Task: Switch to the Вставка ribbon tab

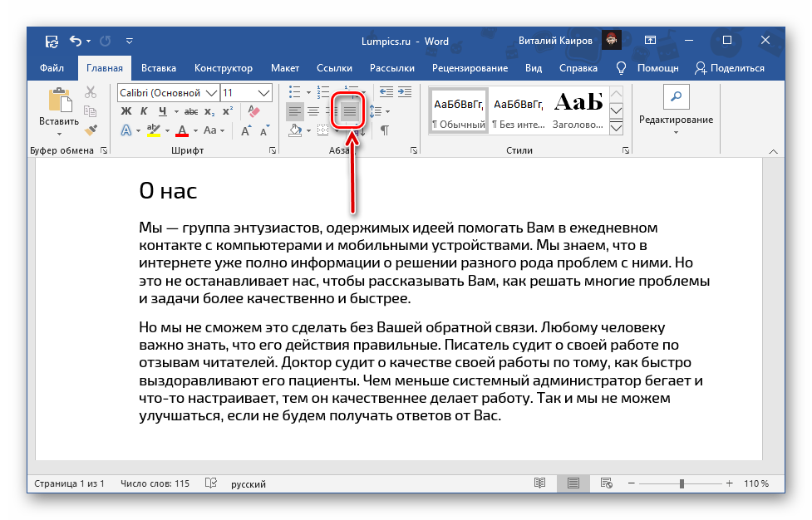Action: click(158, 68)
